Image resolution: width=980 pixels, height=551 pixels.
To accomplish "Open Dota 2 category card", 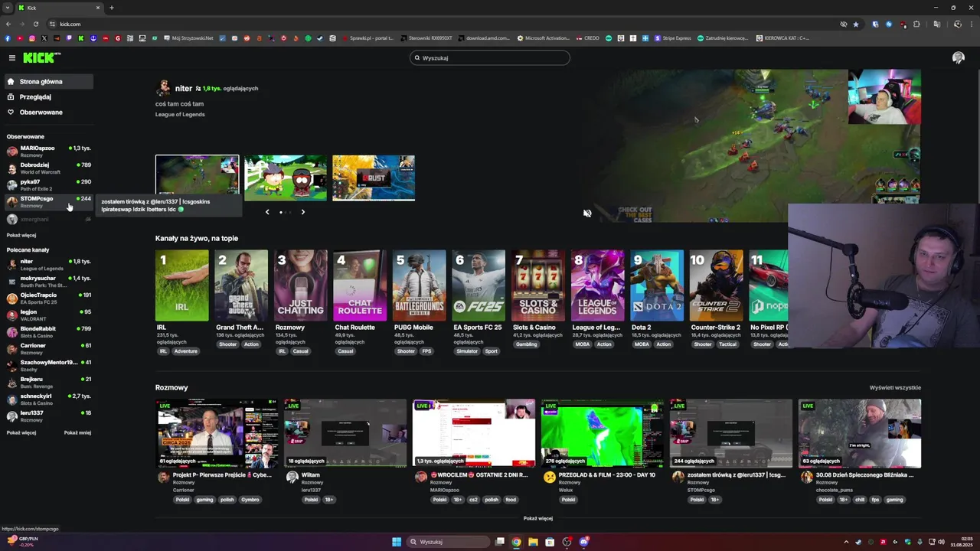I will coord(657,285).
